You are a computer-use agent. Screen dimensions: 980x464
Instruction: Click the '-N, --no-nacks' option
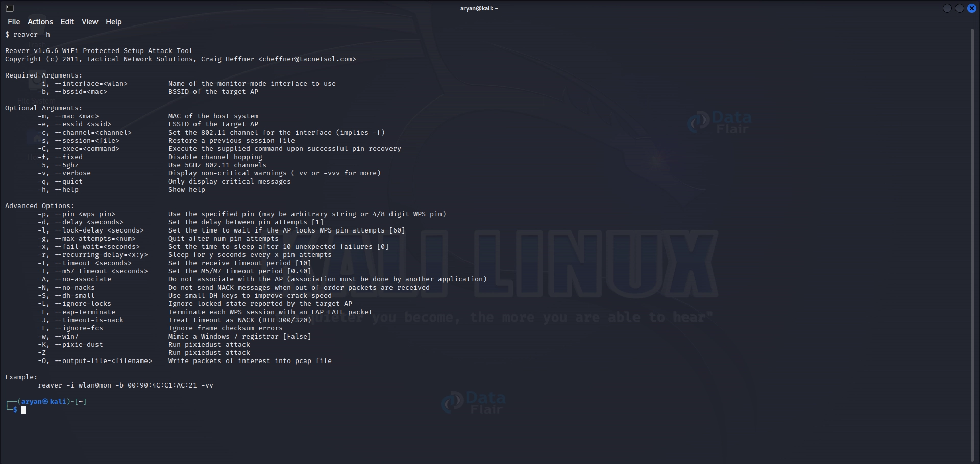tap(66, 288)
